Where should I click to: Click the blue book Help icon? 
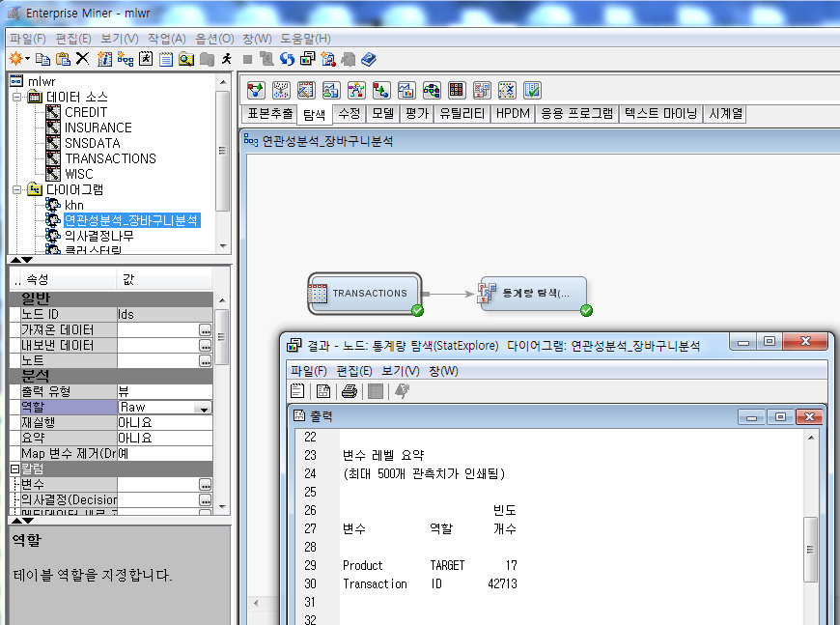369,59
